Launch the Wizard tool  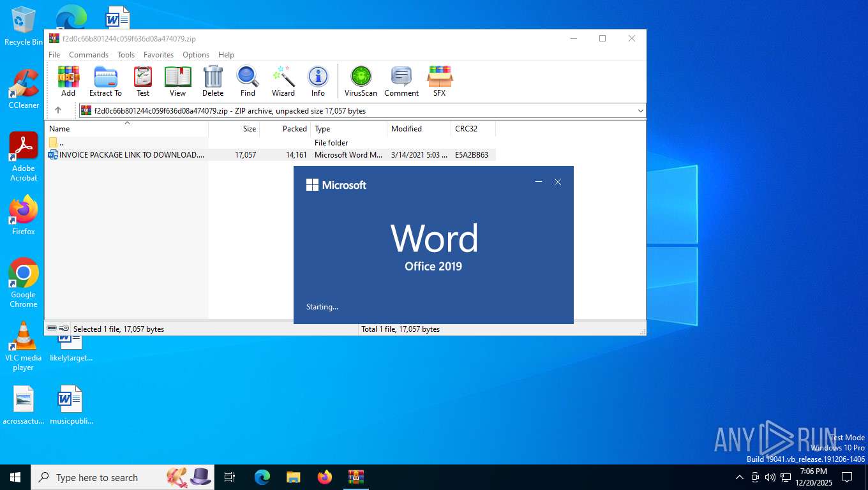(x=283, y=81)
